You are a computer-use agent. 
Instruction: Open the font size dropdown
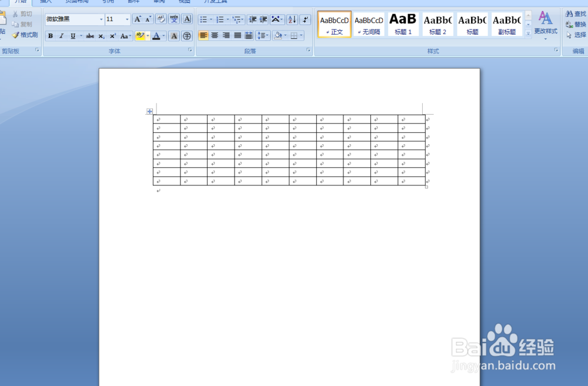(x=127, y=19)
